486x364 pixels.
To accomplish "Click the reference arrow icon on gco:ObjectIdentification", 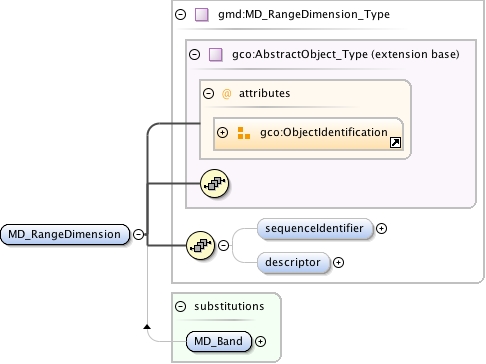I will [395, 143].
